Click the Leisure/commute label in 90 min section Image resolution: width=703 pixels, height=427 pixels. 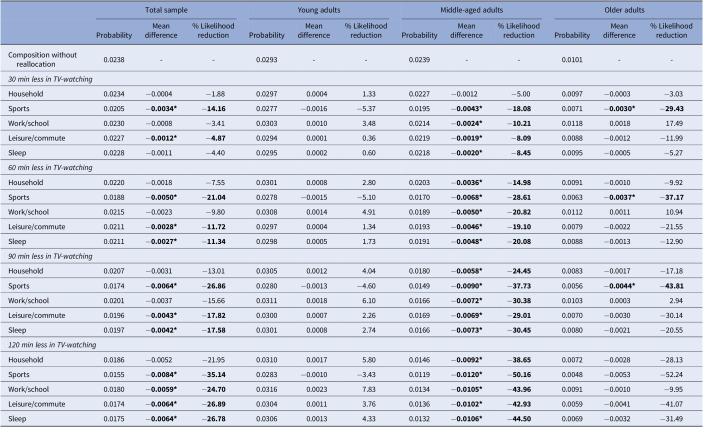point(36,315)
